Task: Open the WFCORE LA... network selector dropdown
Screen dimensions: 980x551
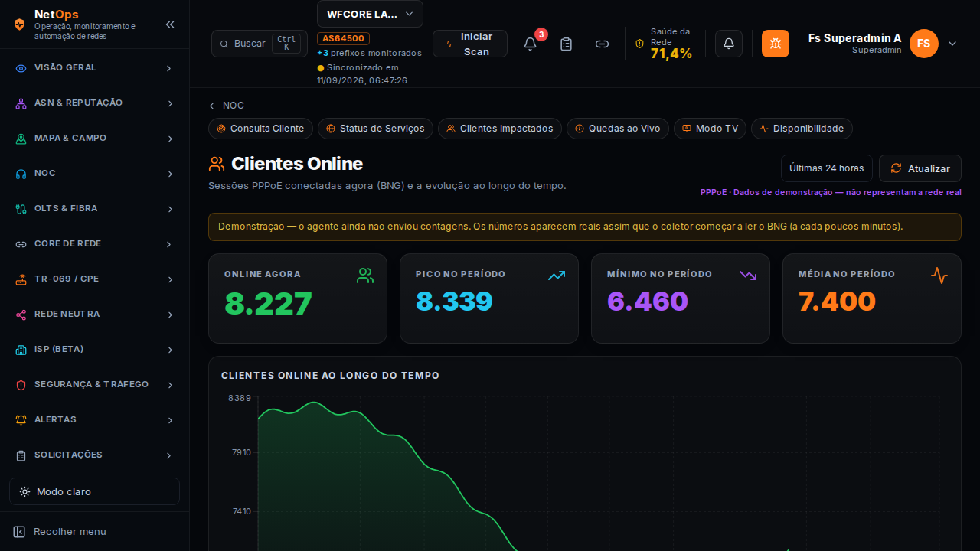Action: click(x=370, y=14)
